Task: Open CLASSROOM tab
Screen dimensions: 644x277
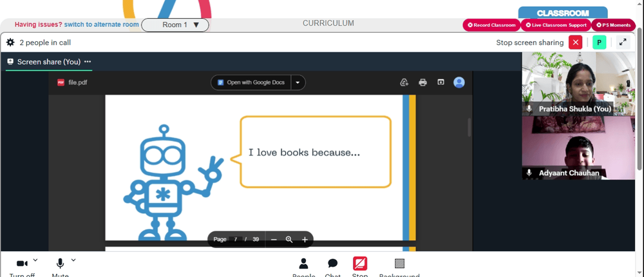Action: pos(563,13)
